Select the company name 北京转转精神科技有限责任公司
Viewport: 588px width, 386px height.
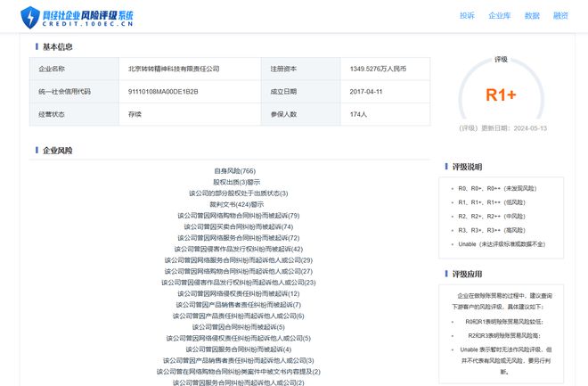[174, 69]
